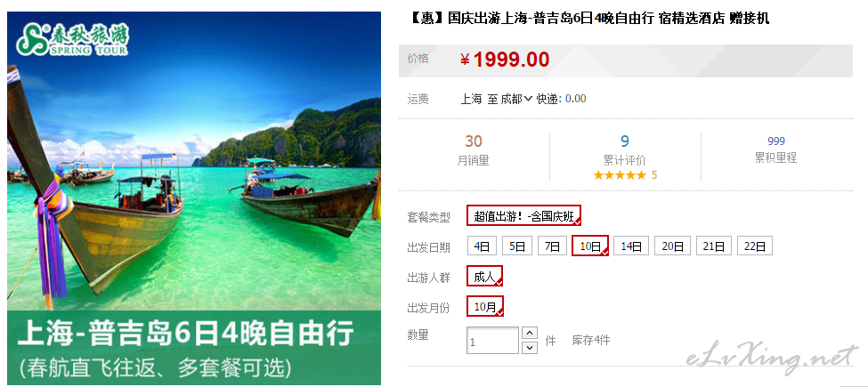Select the 4日 departure date
The width and height of the screenshot is (868, 387).
[x=482, y=246]
